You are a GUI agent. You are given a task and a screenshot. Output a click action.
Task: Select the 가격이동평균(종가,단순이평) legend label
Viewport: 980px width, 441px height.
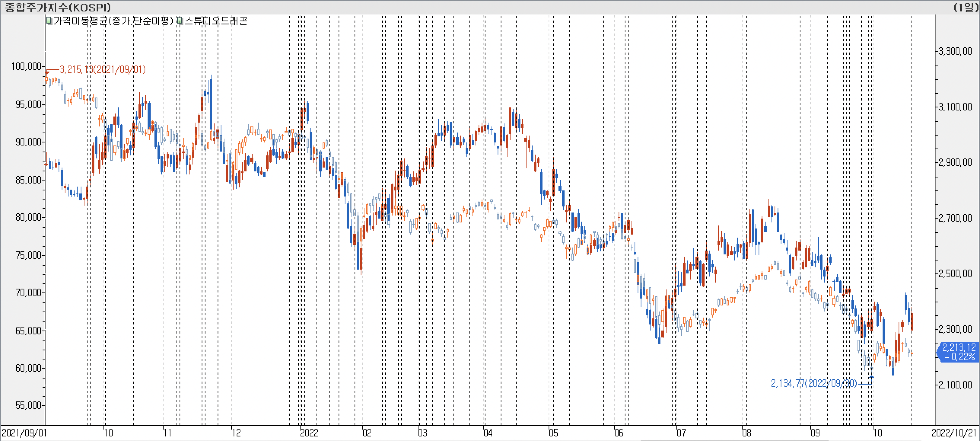pyautogui.click(x=113, y=21)
